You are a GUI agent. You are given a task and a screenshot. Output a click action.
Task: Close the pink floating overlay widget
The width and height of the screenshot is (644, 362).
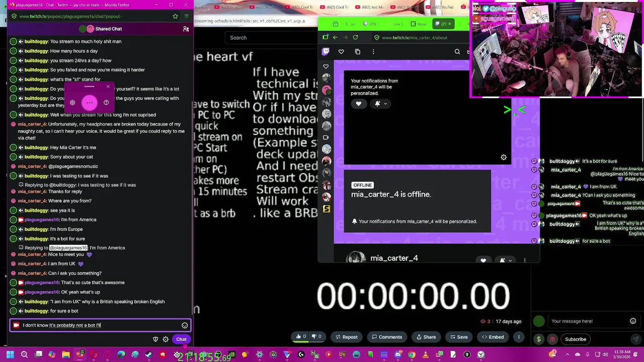click(108, 86)
